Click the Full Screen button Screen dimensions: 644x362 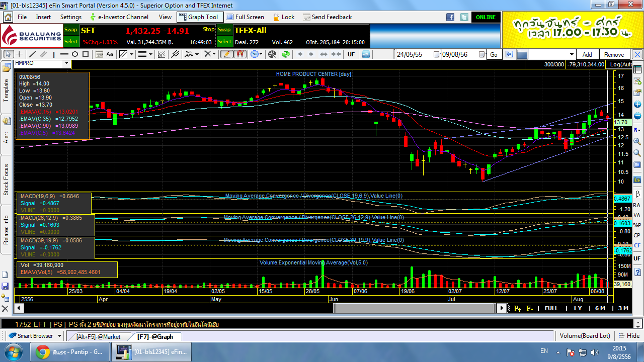tap(245, 17)
